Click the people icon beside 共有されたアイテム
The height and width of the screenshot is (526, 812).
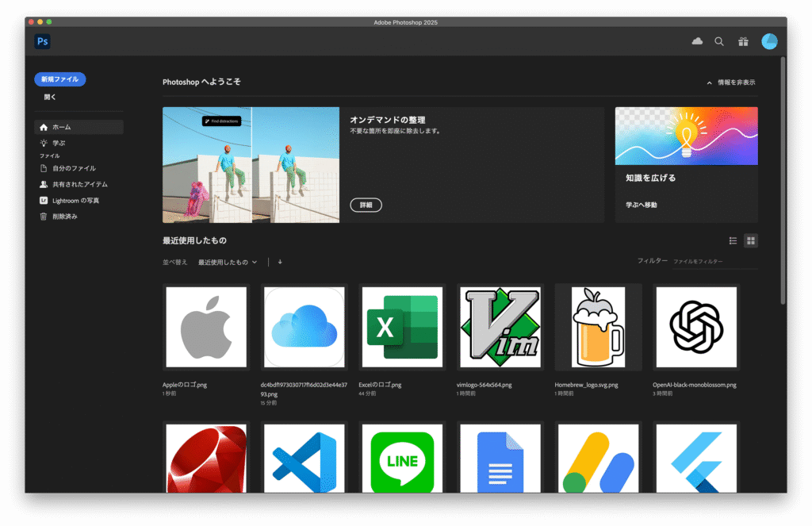click(x=44, y=185)
